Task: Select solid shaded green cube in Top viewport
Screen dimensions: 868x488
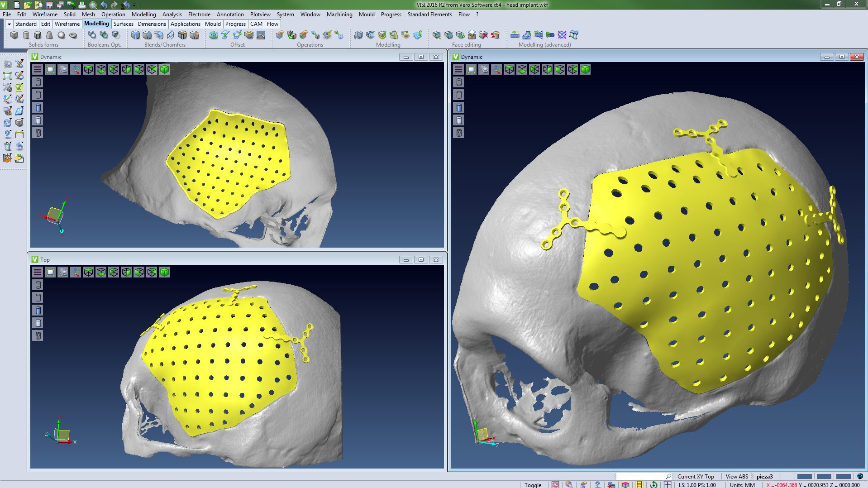Action: point(164,272)
